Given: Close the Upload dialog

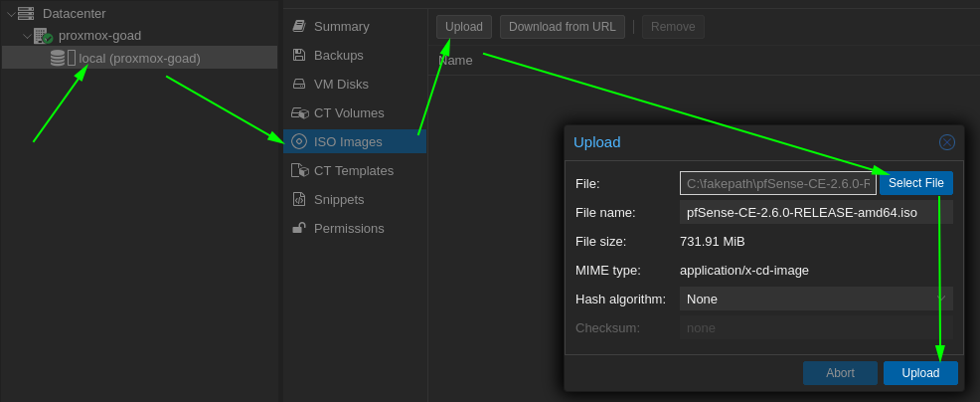Looking at the screenshot, I should click(x=947, y=142).
